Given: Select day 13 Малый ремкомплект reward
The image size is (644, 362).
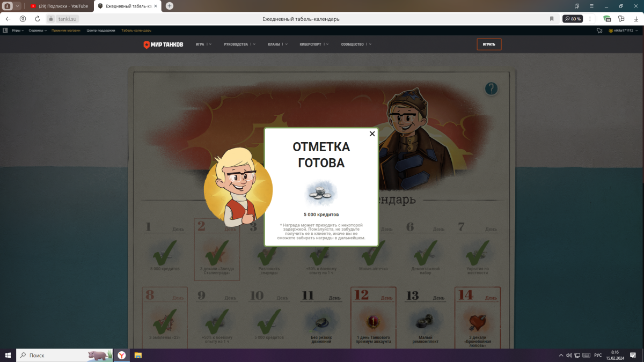Looking at the screenshot, I should [x=425, y=317].
